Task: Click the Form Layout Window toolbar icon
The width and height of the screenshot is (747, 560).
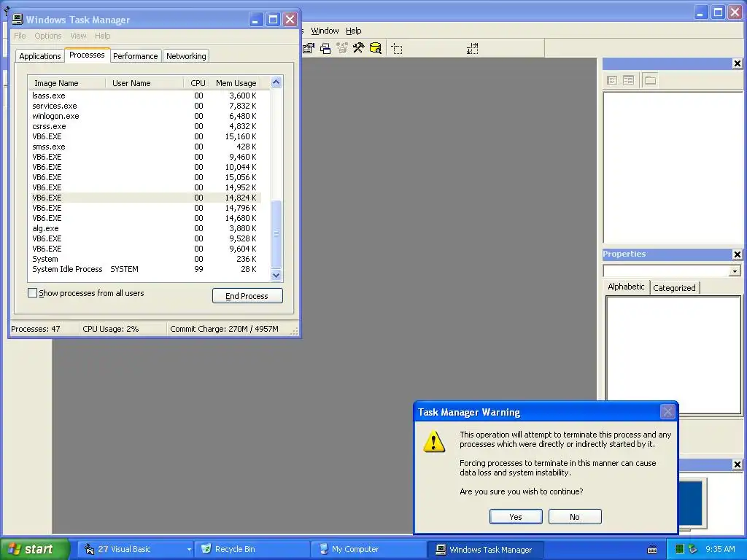Action: point(325,48)
